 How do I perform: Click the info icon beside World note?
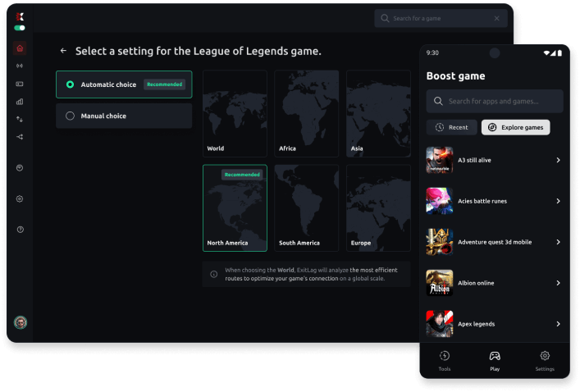[x=214, y=274]
